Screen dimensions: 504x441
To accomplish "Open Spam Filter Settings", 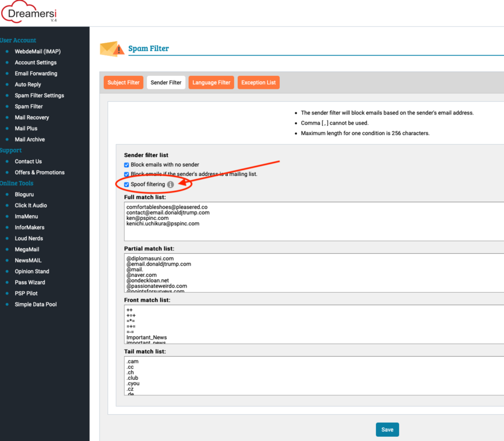I will pos(39,95).
